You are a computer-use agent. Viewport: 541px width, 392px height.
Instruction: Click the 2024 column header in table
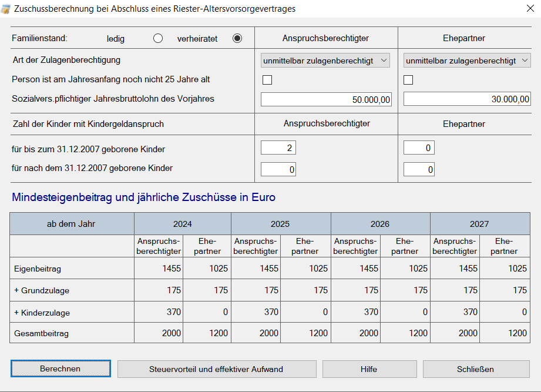[182, 224]
